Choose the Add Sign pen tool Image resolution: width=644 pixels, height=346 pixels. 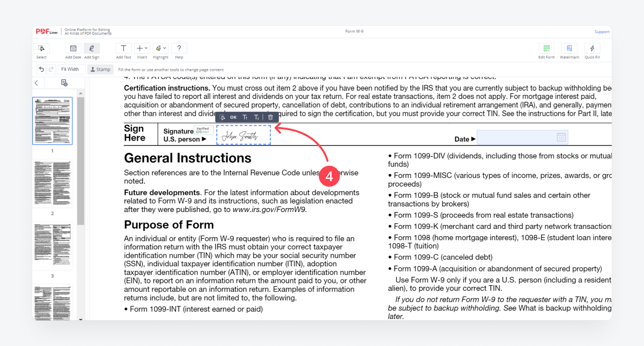click(x=92, y=48)
